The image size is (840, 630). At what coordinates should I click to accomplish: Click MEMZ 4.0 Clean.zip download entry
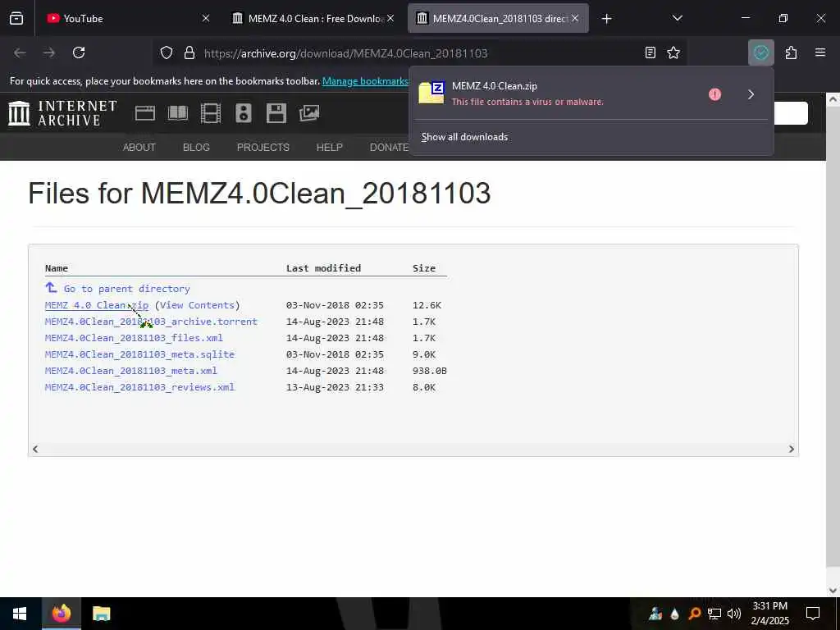tap(557, 94)
